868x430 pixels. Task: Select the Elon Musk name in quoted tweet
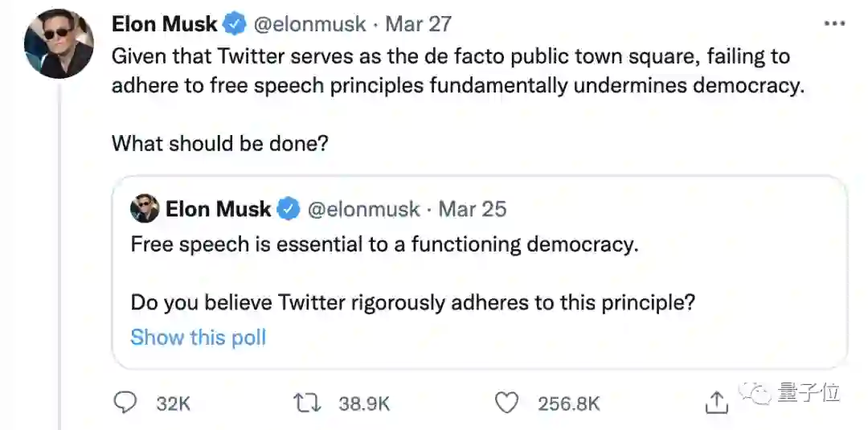coord(218,210)
